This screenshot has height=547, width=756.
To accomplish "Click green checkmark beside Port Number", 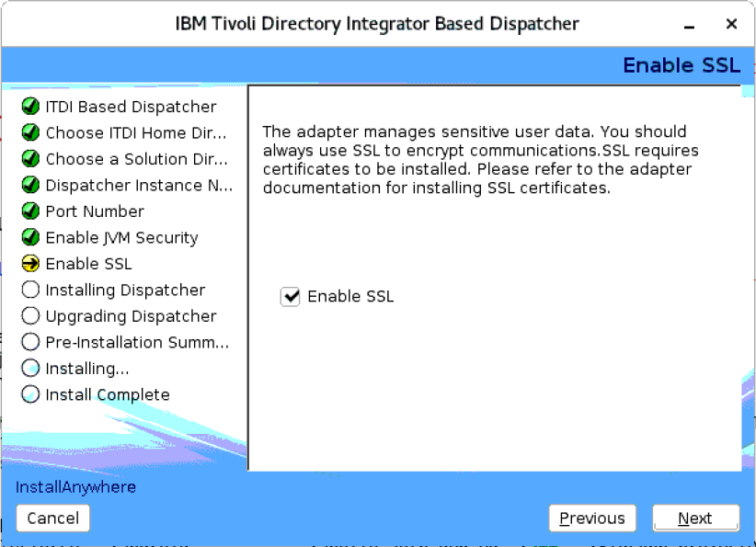I will [x=30, y=211].
